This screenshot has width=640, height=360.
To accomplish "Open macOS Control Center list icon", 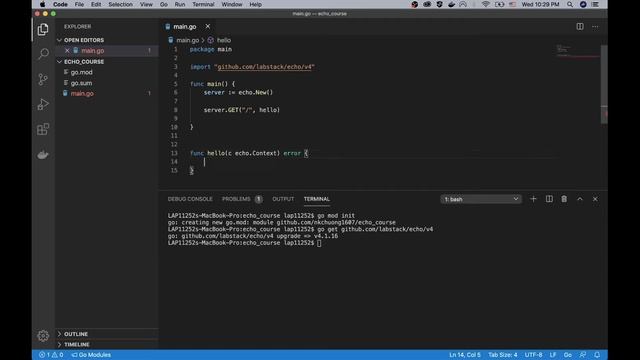I will coord(596,4).
